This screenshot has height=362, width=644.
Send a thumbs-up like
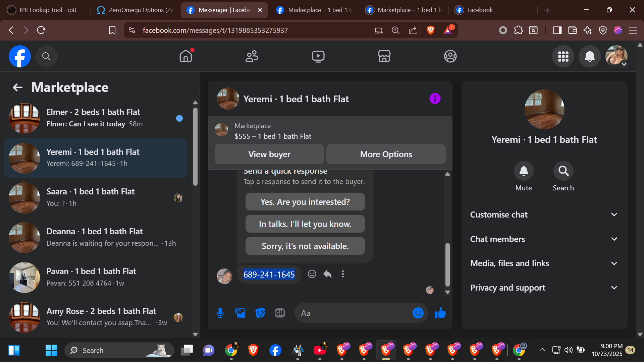point(440,313)
